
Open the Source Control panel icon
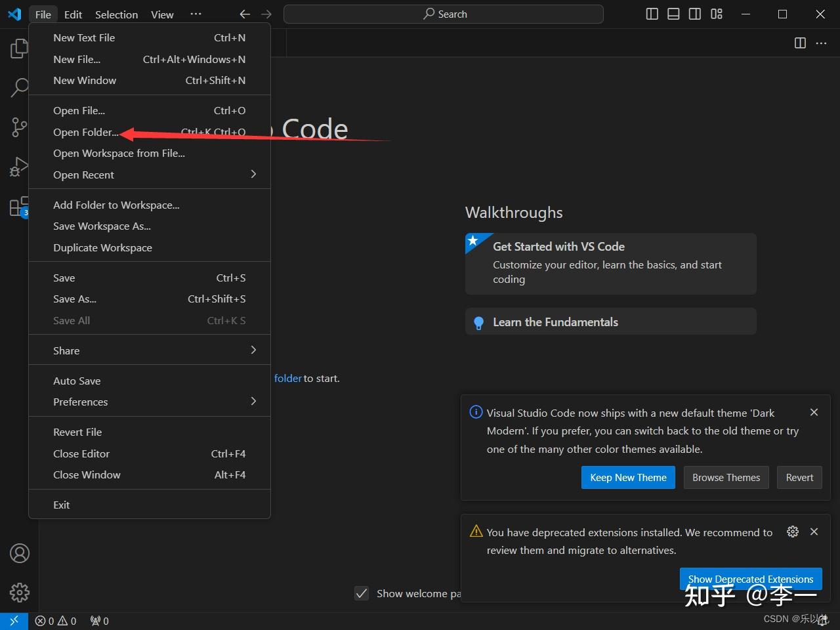20,127
